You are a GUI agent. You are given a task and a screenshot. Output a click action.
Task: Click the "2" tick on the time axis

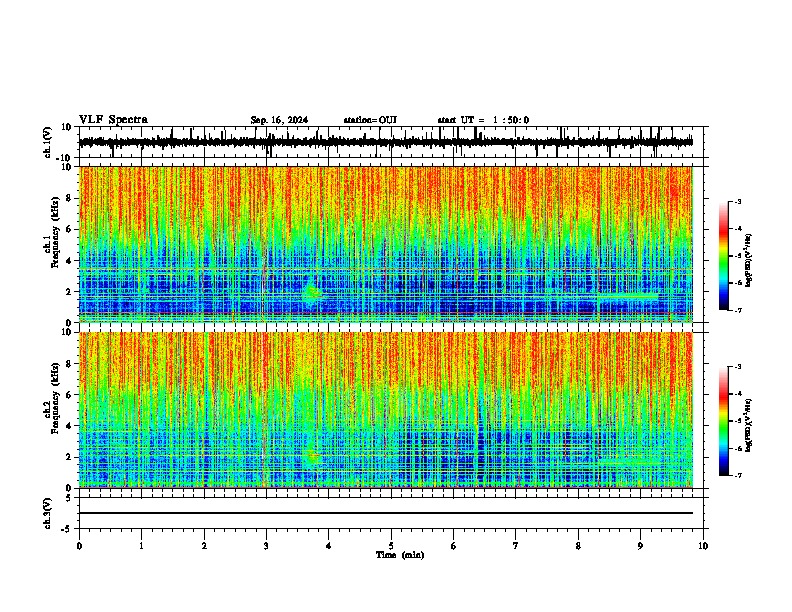coord(204,546)
